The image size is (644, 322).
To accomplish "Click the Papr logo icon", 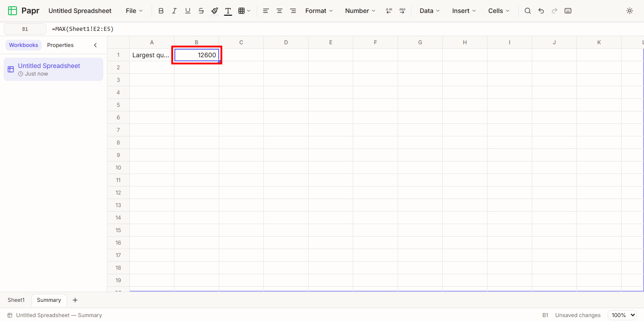I will tap(13, 11).
